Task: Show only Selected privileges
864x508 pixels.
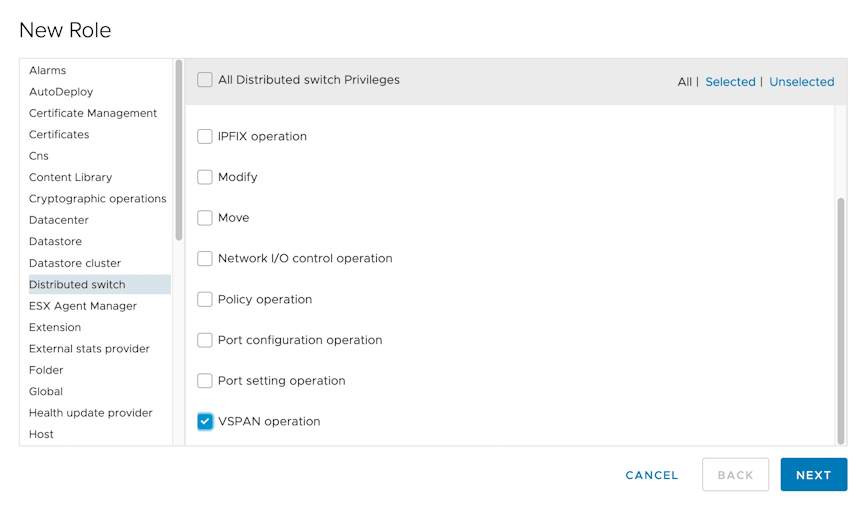Action: 730,82
